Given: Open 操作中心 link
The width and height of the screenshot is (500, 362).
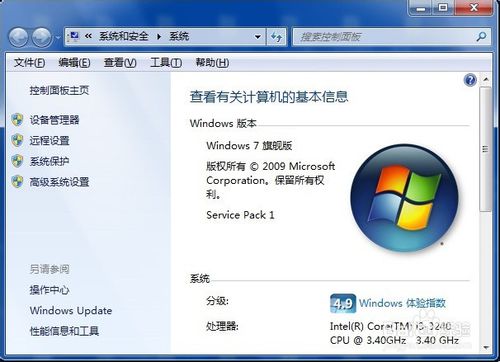Looking at the screenshot, I should pos(49,290).
